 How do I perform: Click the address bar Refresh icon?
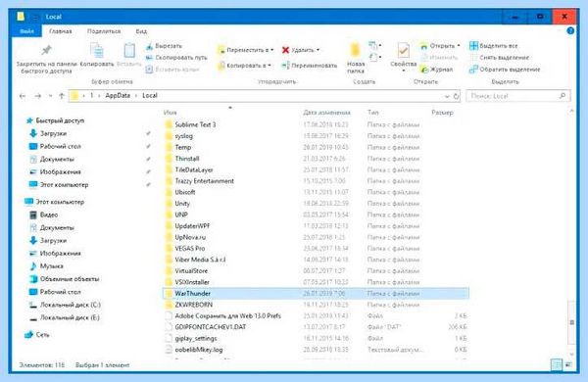[456, 96]
